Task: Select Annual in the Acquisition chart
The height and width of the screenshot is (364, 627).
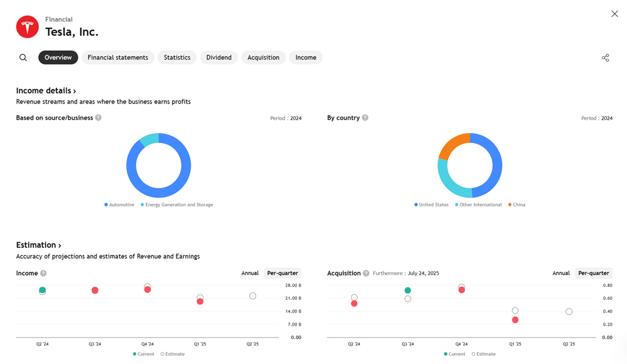Action: [x=561, y=273]
